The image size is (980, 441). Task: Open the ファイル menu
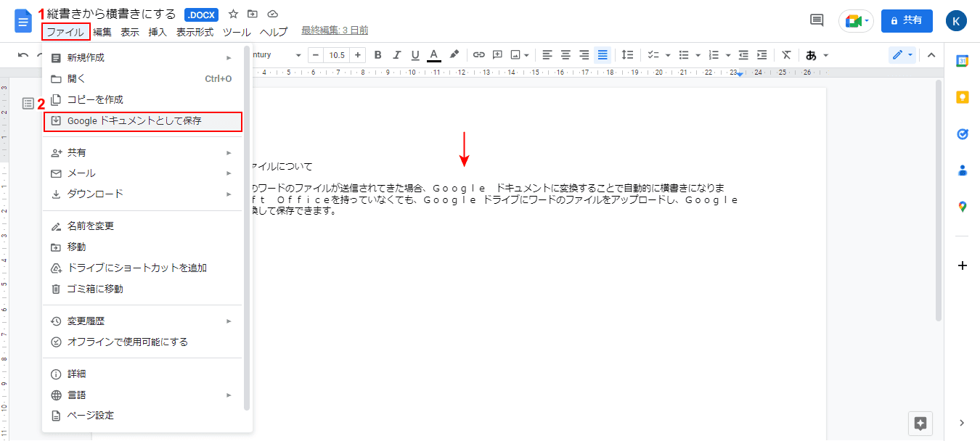click(65, 32)
